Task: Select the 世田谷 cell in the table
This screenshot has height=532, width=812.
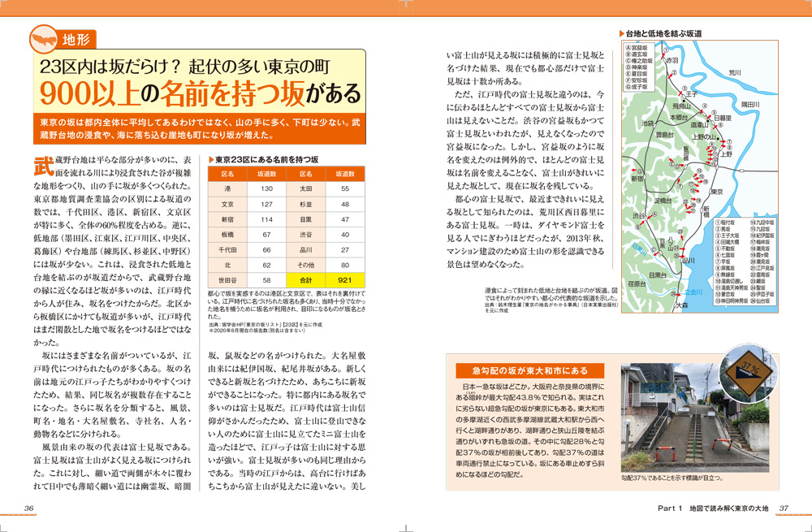Action: pyautogui.click(x=227, y=280)
